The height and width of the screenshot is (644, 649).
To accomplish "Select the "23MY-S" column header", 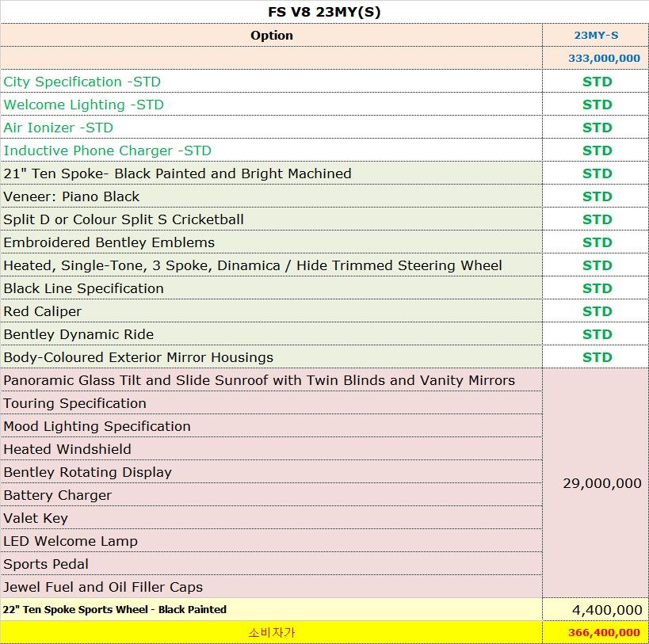I will click(x=596, y=35).
